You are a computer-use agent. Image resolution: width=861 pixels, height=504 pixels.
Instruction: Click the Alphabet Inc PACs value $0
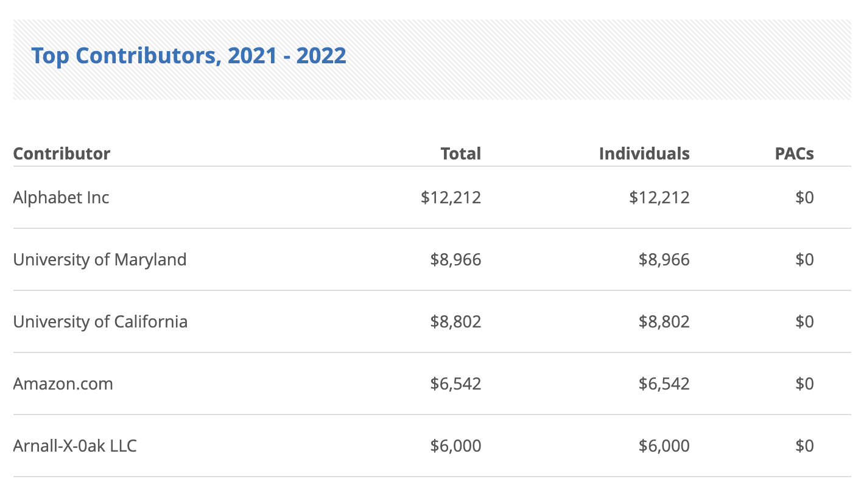click(804, 197)
